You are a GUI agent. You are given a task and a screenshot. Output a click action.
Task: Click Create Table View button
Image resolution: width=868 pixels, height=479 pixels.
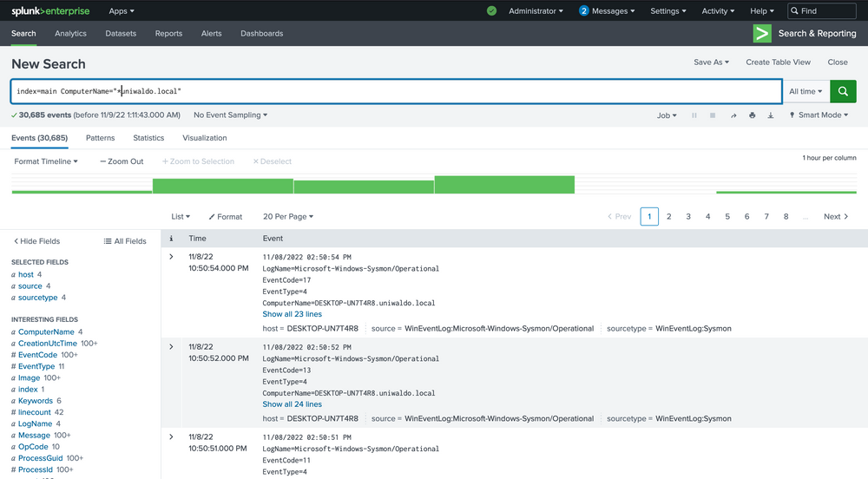pyautogui.click(x=778, y=62)
